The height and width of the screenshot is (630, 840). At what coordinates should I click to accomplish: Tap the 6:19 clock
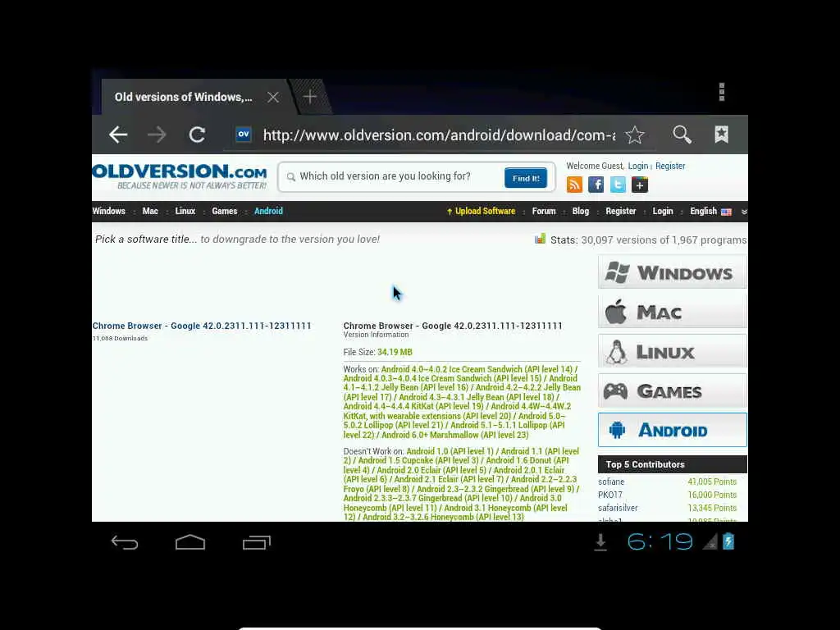(660, 541)
